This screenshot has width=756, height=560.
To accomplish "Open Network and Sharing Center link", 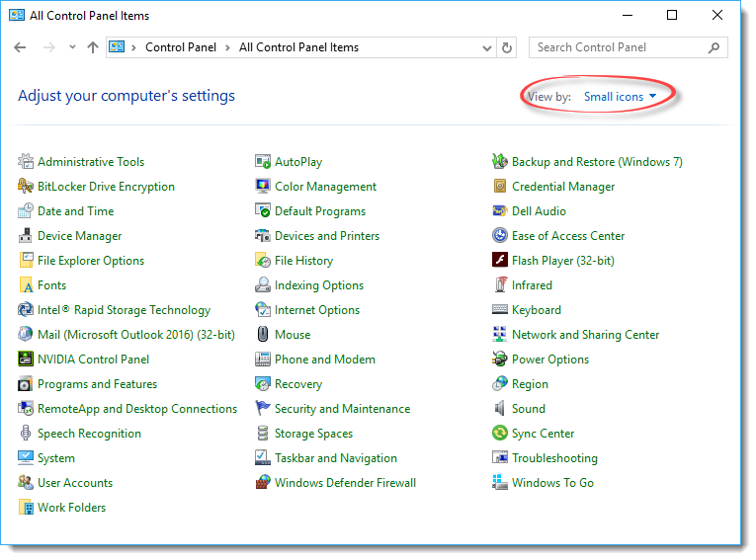I will click(585, 335).
